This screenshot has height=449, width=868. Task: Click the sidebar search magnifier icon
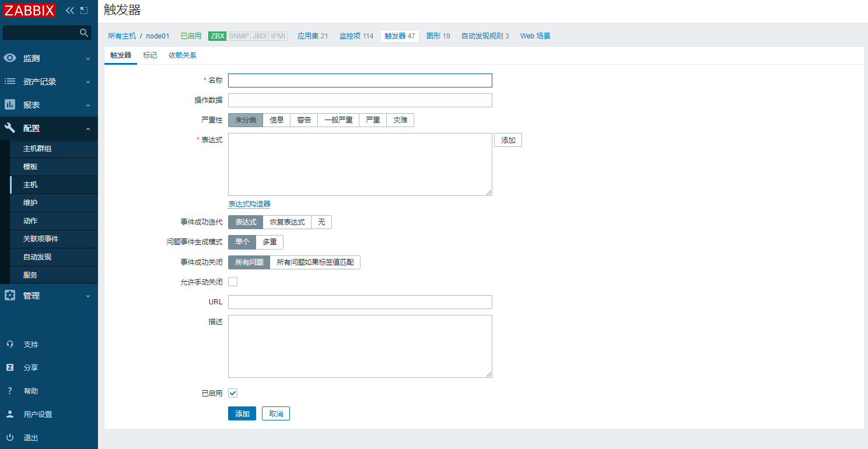pos(84,33)
